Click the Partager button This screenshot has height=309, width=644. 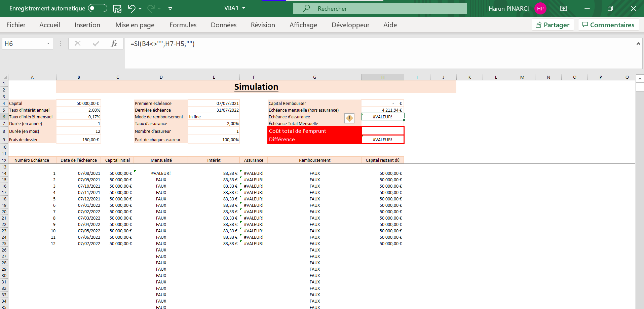point(553,25)
